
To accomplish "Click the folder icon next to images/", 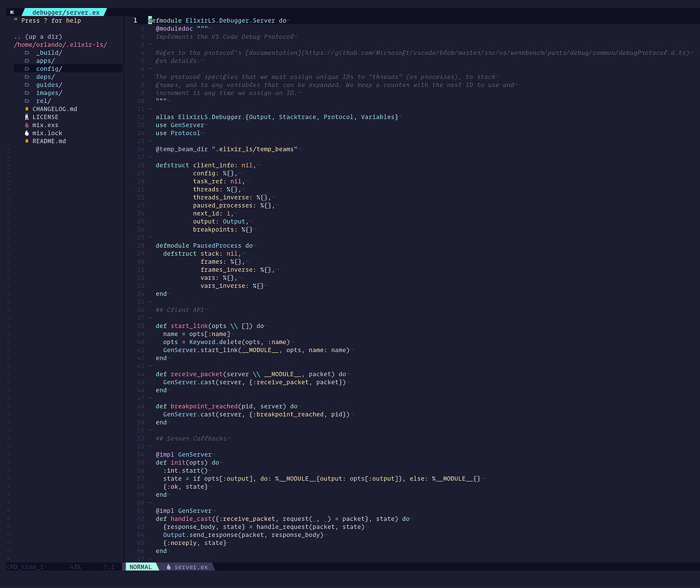I will point(27,92).
